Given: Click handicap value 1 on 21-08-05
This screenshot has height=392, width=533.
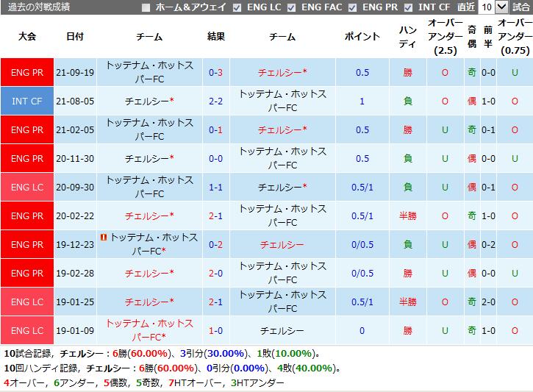Looking at the screenshot, I should (x=362, y=101).
